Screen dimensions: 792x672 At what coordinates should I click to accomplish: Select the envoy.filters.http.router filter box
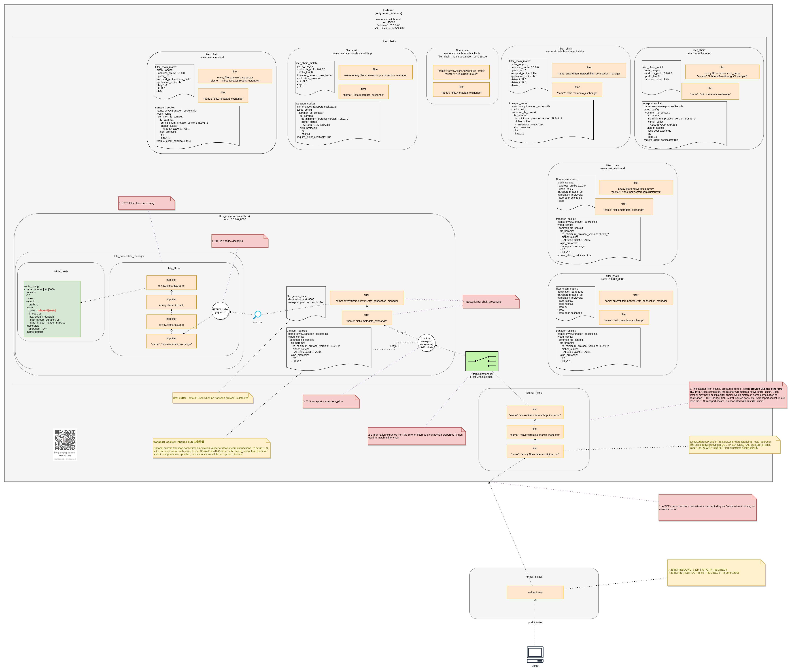(171, 283)
